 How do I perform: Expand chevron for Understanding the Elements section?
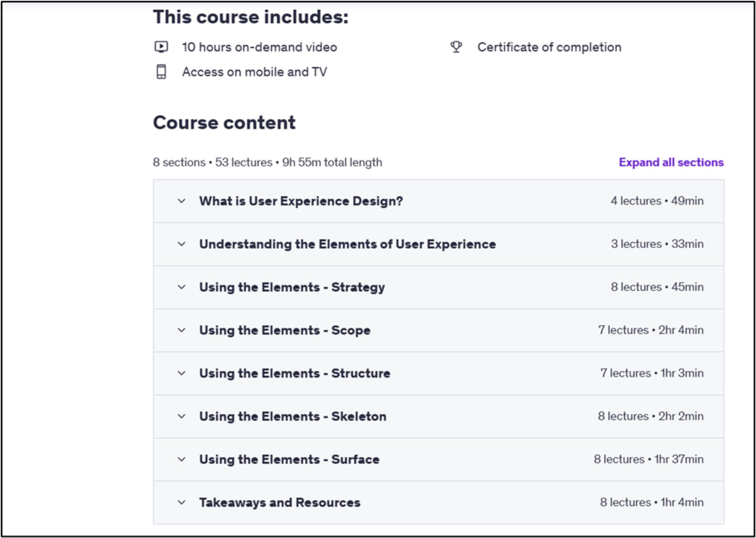coord(182,244)
